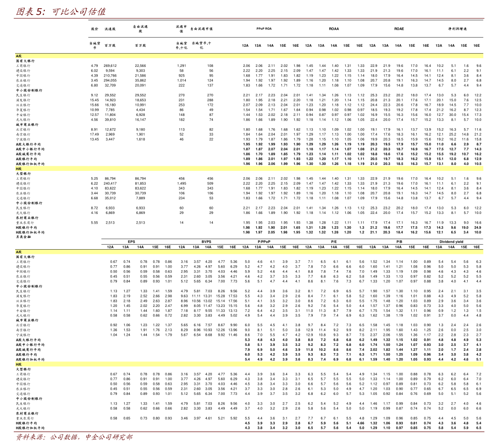Select the EPS column group header
The width and height of the screenshot is (498, 448).
point(132,241)
